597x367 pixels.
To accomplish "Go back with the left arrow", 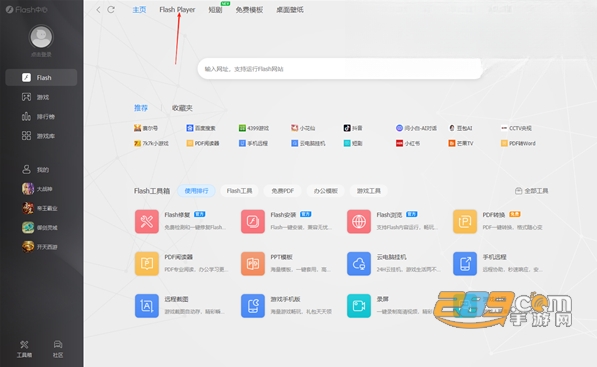I will (98, 10).
